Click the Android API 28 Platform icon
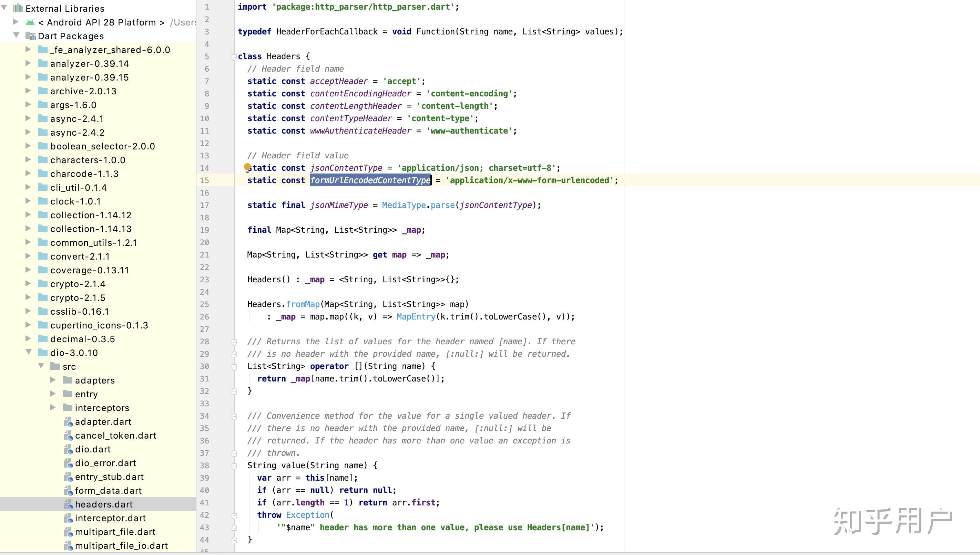This screenshot has width=980, height=555. [30, 22]
